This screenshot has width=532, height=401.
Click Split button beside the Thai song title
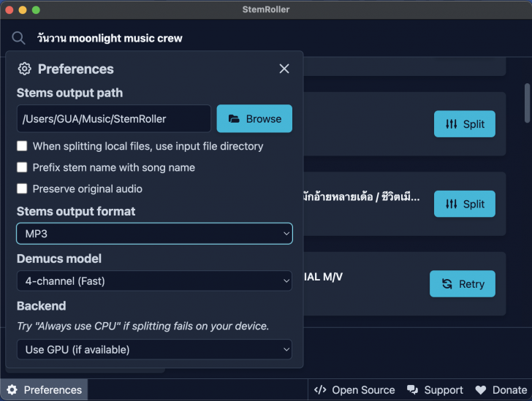pyautogui.click(x=465, y=204)
